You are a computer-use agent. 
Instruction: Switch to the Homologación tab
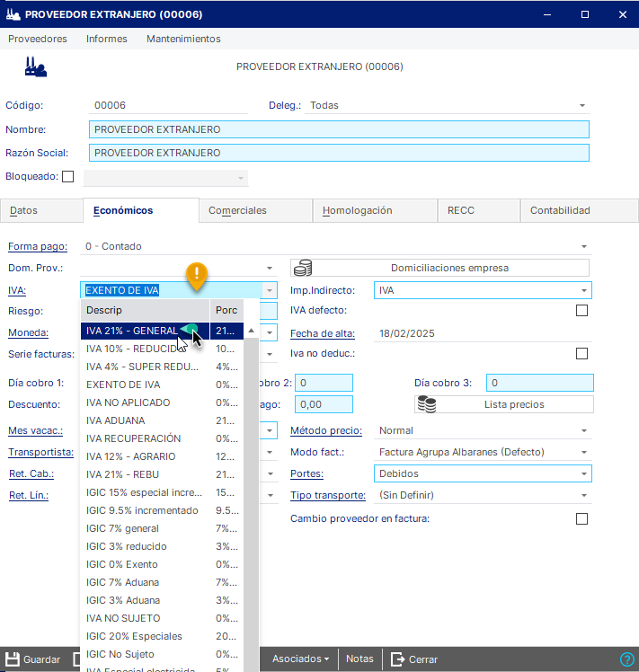point(376,210)
